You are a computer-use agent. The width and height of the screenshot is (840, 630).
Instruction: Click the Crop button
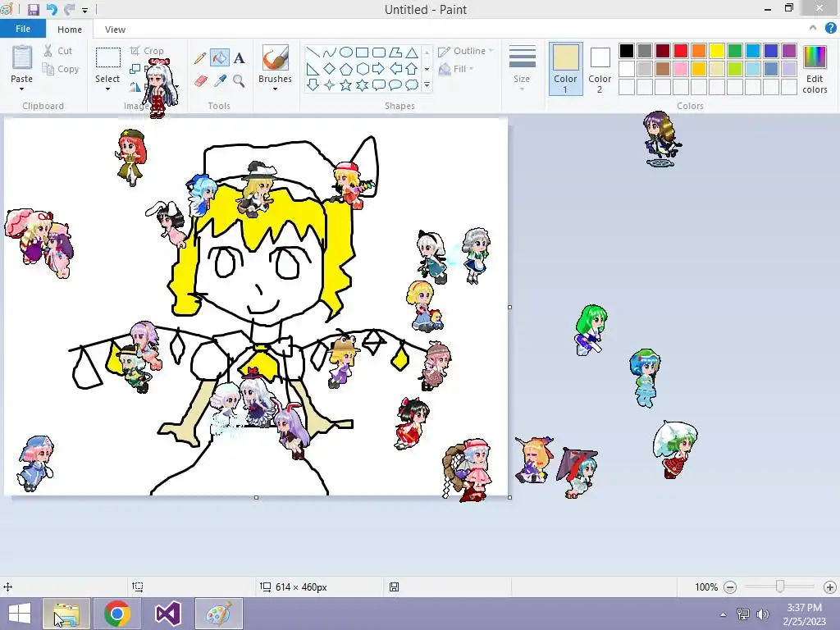point(148,51)
